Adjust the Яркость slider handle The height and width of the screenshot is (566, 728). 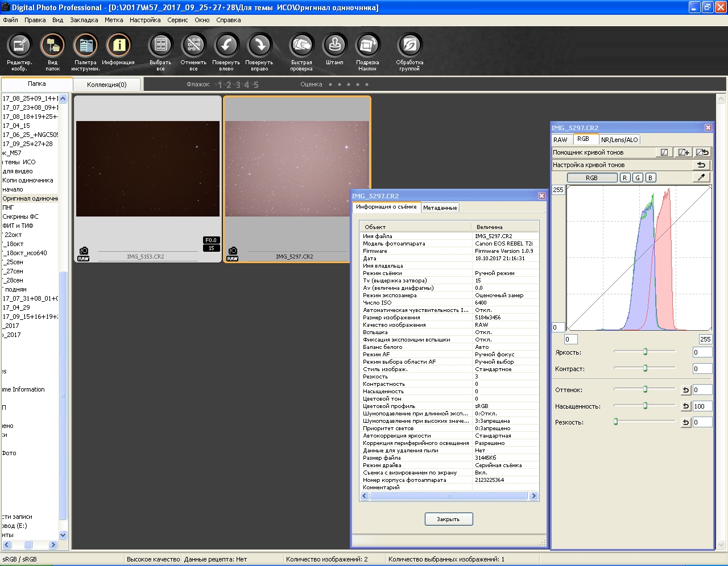coord(645,352)
